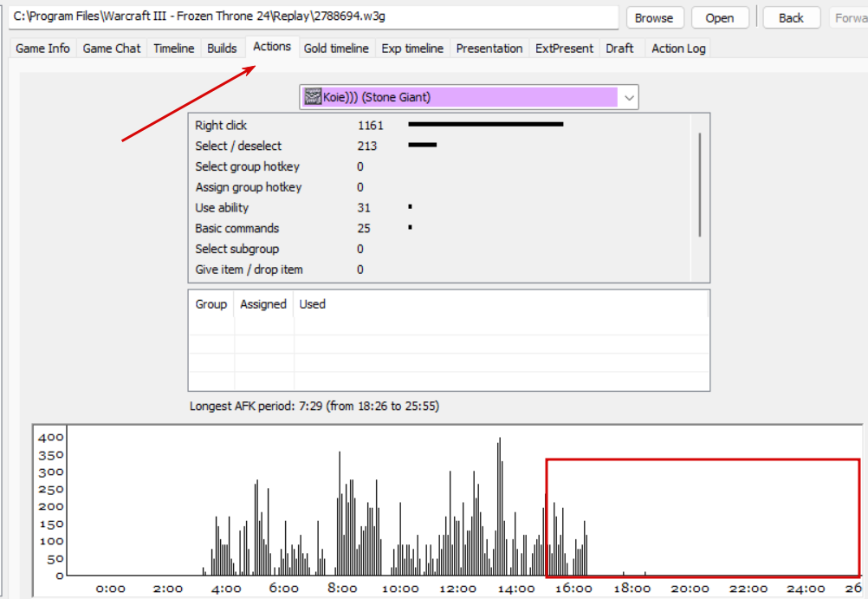Screen dimensions: 868x599
Task: Click the 400 label on chart Y axis
Action: (x=51, y=437)
